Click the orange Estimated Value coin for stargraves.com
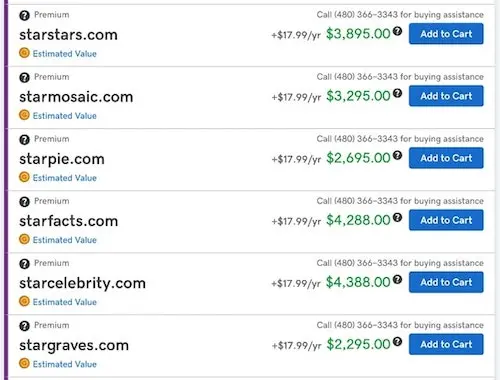Screen dimensions: 500x380 (x=24, y=363)
